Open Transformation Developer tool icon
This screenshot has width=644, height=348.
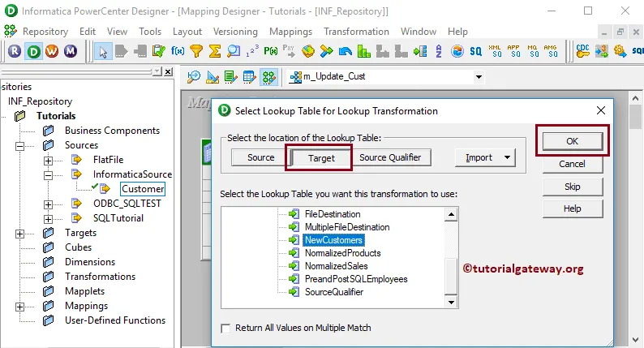231,77
